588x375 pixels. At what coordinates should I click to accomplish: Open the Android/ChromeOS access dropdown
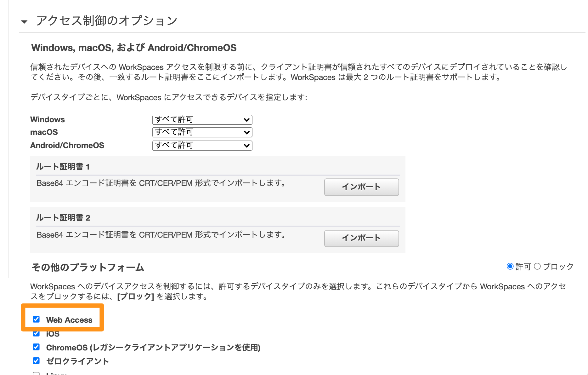click(202, 146)
